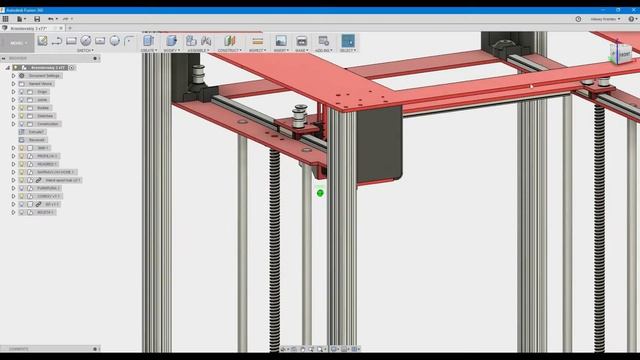640x360 pixels.
Task: Select the Fillet sketch tool
Action: [129, 40]
